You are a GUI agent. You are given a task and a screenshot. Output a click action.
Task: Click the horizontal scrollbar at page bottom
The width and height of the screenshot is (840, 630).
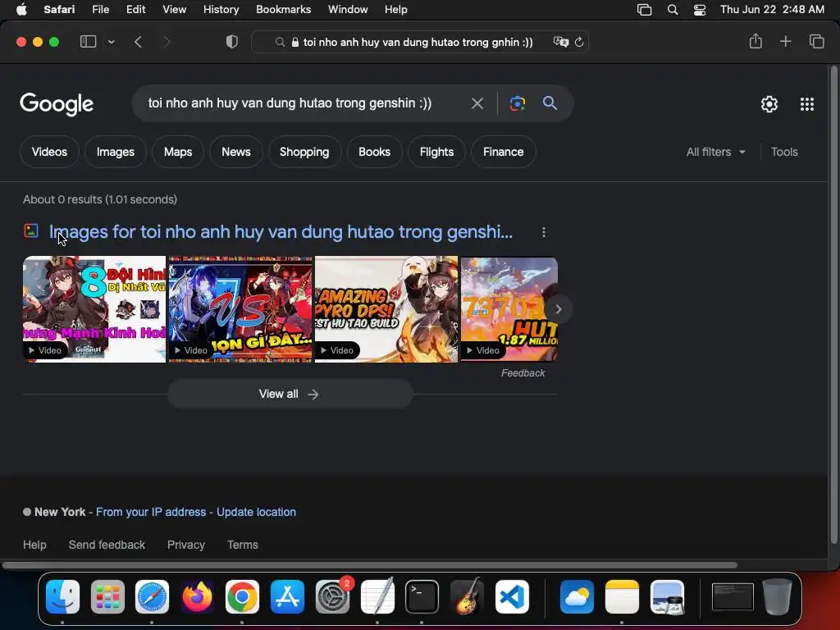point(370,565)
